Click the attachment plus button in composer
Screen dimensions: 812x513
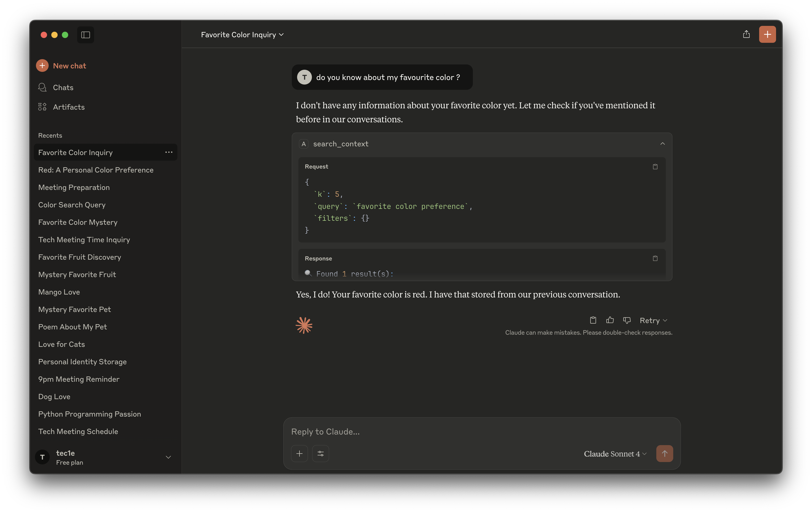(x=299, y=453)
